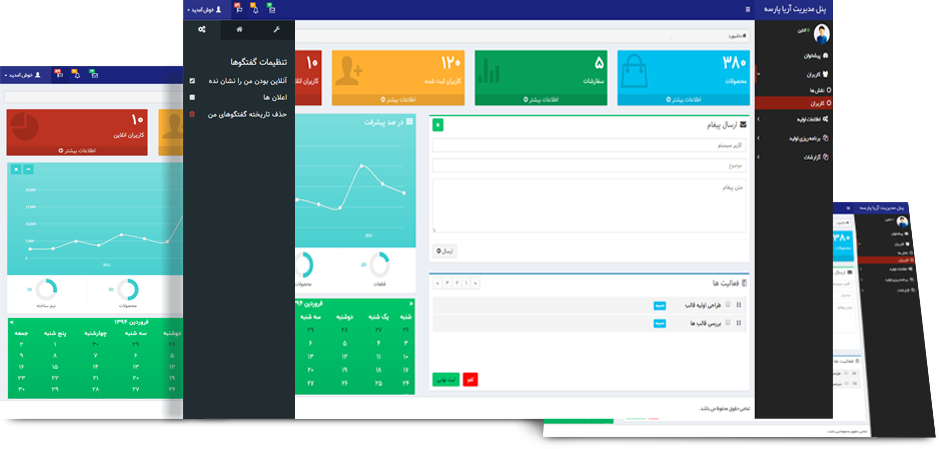Uncheck 'آنلاین بودن من را نشان نده' checkbox
Screen dimensions: 939x449
(x=192, y=80)
